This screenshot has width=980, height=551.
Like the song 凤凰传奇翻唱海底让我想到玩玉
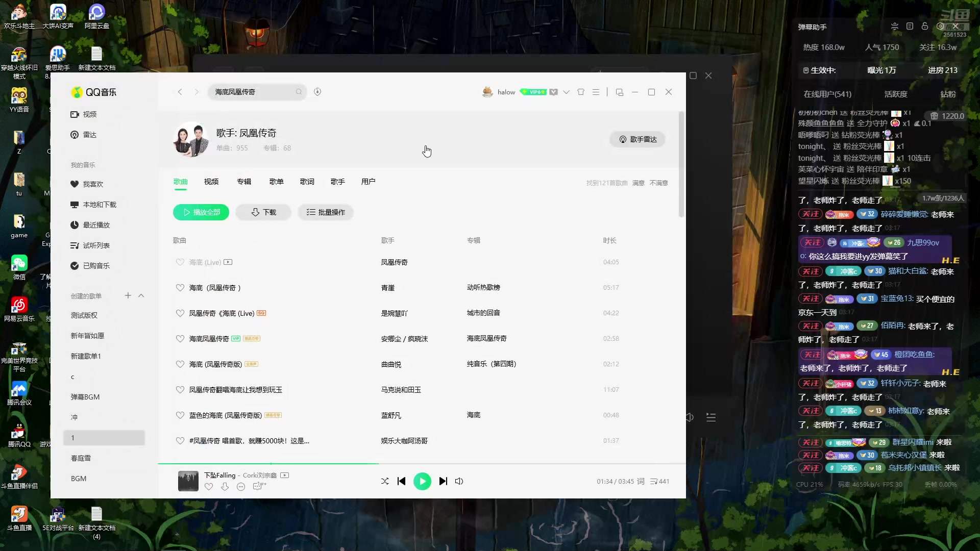click(x=180, y=390)
